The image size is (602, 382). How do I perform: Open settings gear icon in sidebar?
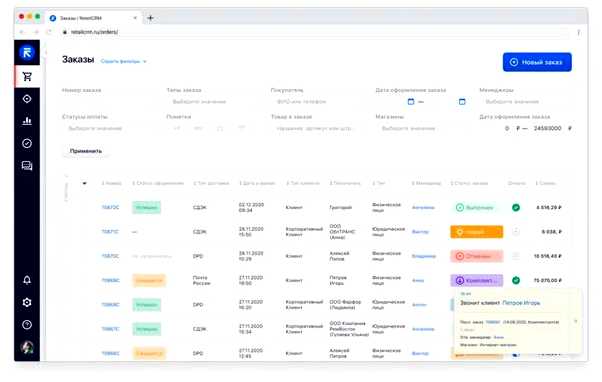[x=27, y=303]
